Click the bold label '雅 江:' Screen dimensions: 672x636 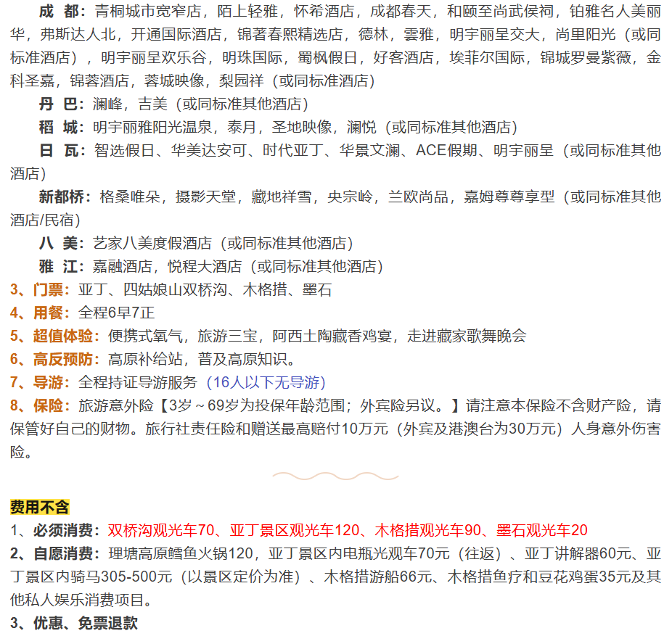(x=62, y=266)
